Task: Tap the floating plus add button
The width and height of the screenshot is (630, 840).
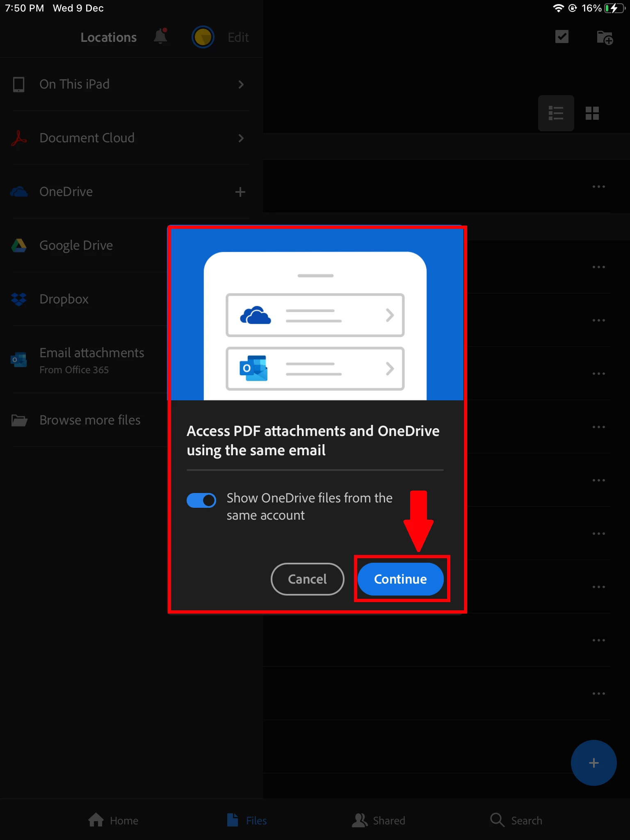Action: point(593,763)
